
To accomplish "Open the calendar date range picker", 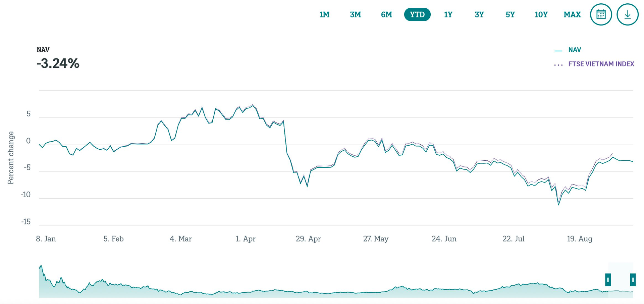I will coord(601,14).
